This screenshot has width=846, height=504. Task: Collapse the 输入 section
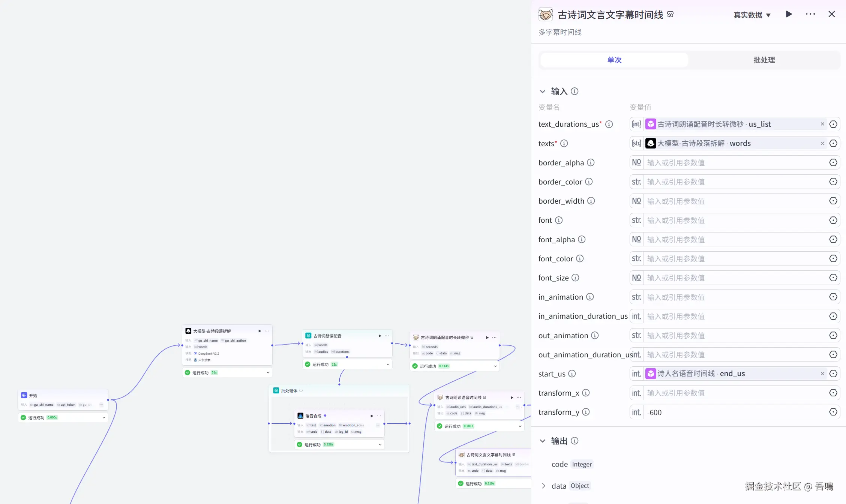point(542,91)
